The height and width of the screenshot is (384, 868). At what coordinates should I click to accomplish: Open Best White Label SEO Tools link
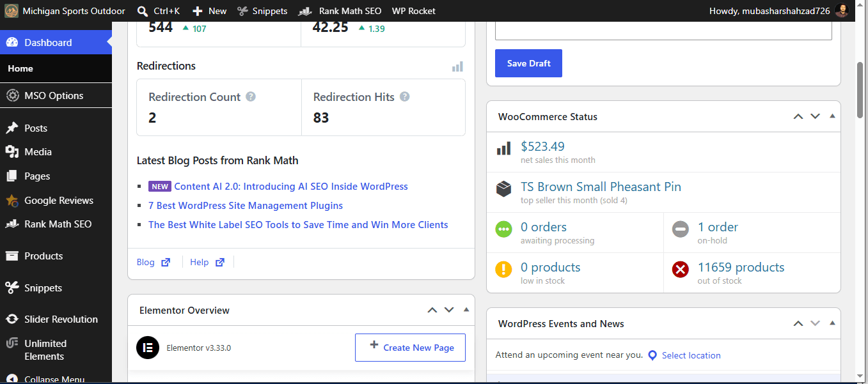pyautogui.click(x=298, y=225)
